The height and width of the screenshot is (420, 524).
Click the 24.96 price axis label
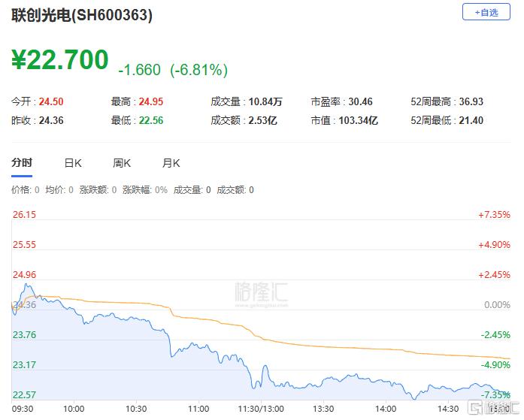[x=24, y=274]
